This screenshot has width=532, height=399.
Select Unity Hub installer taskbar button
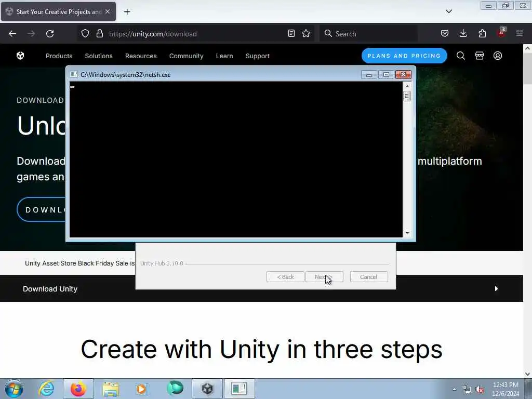tap(207, 389)
